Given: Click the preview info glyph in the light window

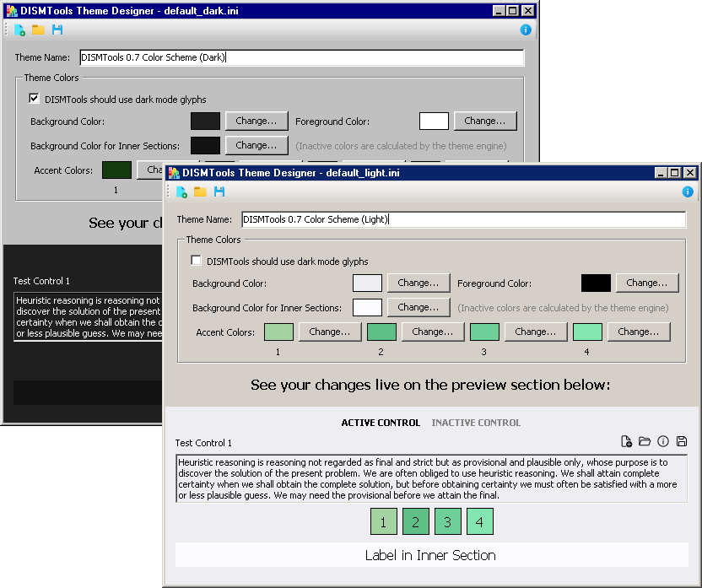Looking at the screenshot, I should coord(663,442).
